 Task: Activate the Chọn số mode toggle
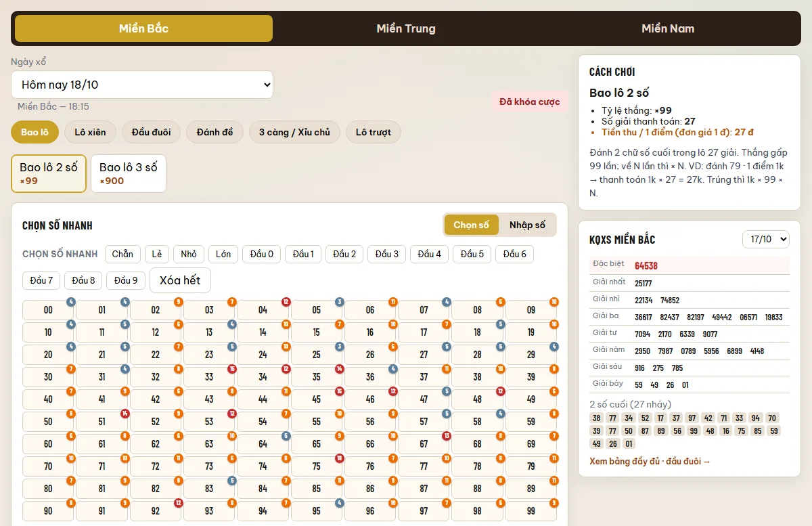pyautogui.click(x=471, y=225)
